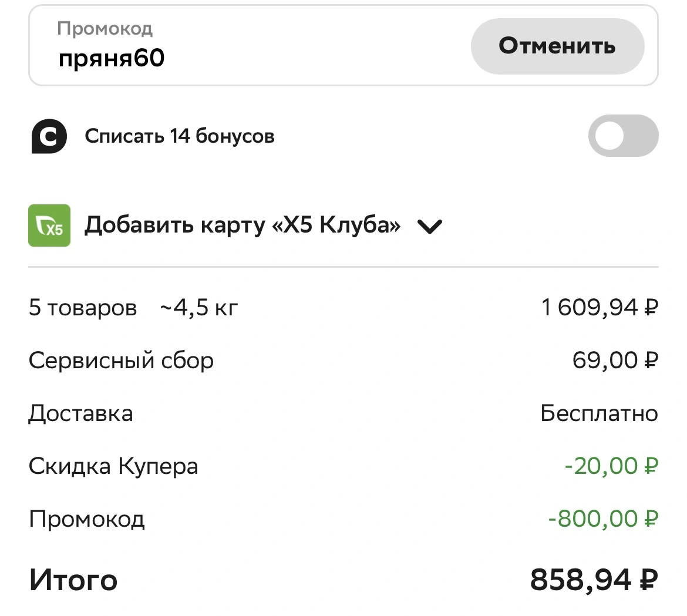Click the Бесплатно delivery value
The height and width of the screenshot is (616, 687).
tap(599, 413)
